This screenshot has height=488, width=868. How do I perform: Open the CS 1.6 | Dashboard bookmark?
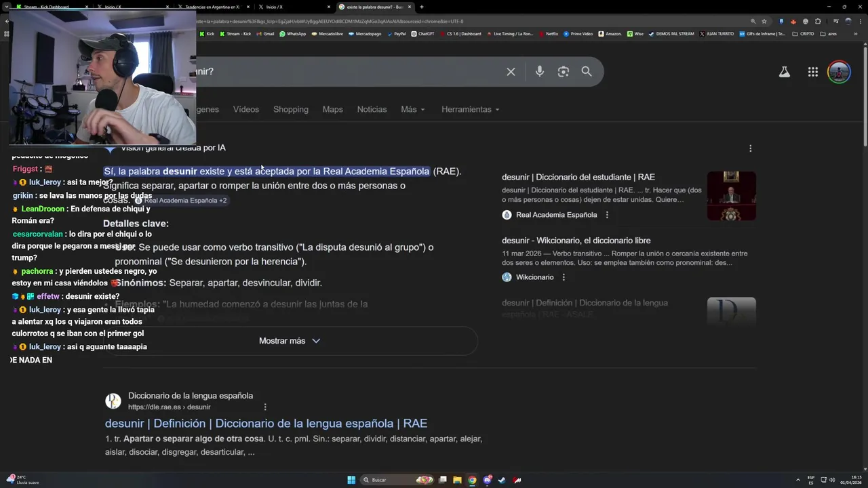click(461, 33)
